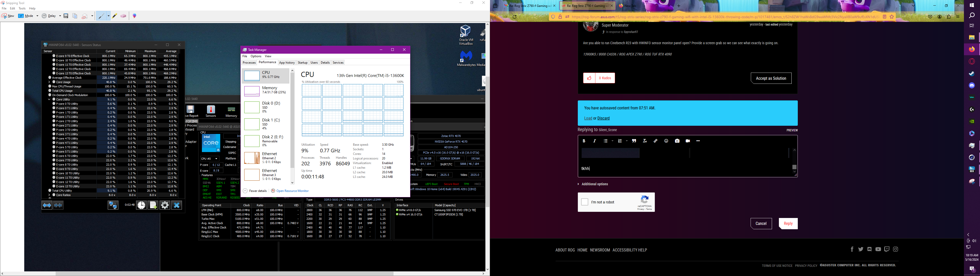Give kudos with thumbs-up icon
This screenshot has width=980, height=276.
click(589, 78)
